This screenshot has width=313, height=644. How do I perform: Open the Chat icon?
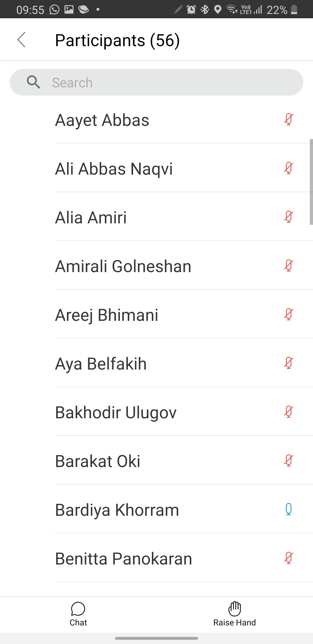click(78, 609)
